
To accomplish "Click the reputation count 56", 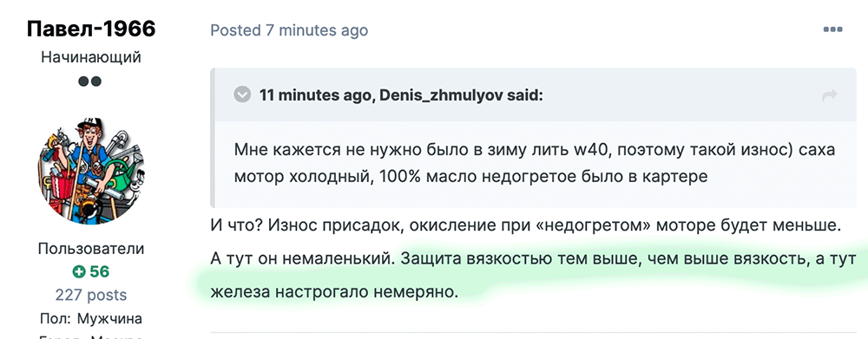I will coord(100,271).
